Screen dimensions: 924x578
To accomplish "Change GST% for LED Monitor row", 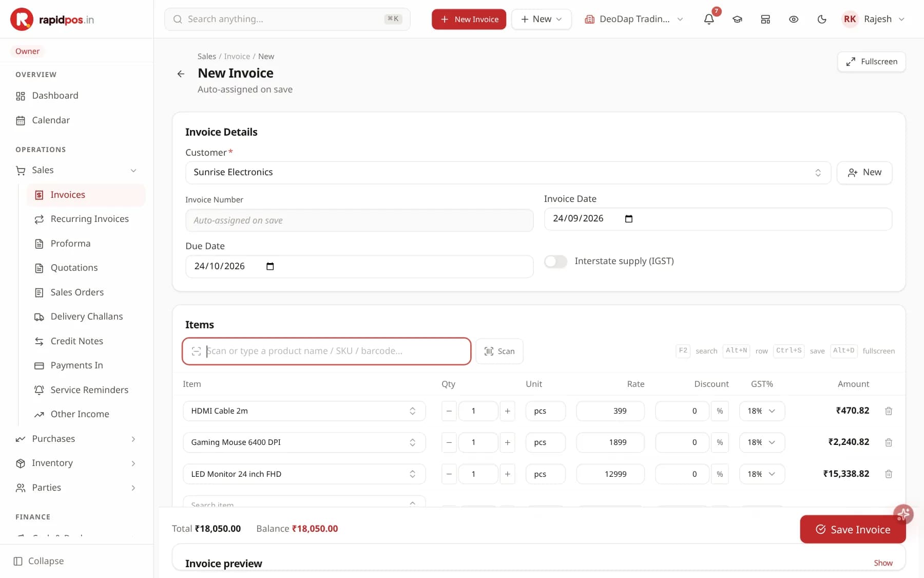I will coord(762,474).
